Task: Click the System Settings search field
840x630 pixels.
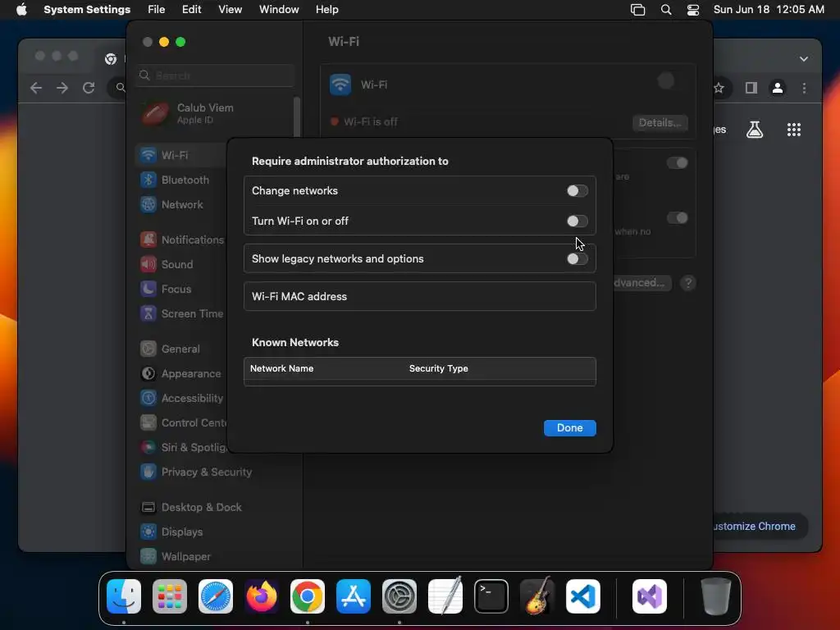Action: point(214,75)
